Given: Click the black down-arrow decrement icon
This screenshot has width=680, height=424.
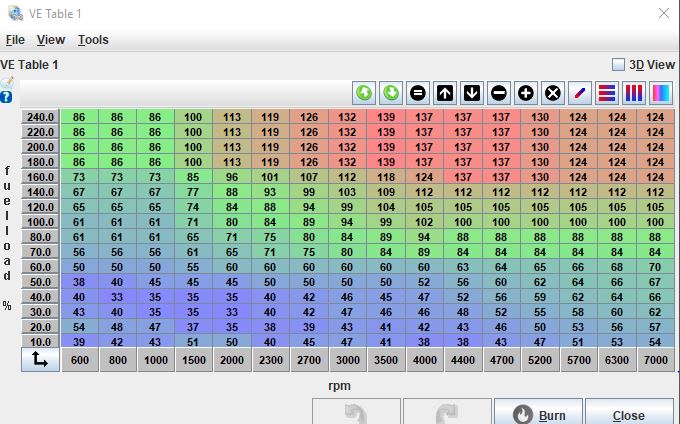Looking at the screenshot, I should click(472, 93).
